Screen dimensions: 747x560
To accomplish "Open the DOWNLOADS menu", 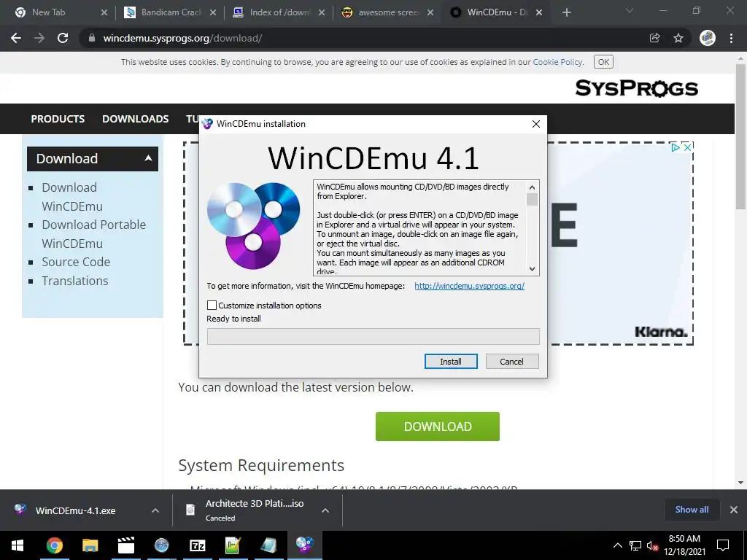I will [135, 119].
